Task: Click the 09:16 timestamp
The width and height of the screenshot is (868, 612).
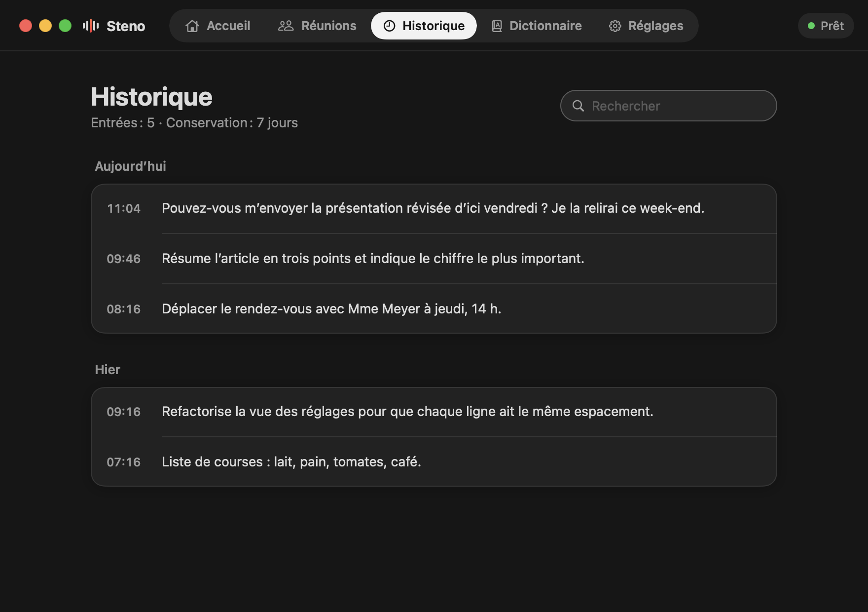Action: coord(124,412)
